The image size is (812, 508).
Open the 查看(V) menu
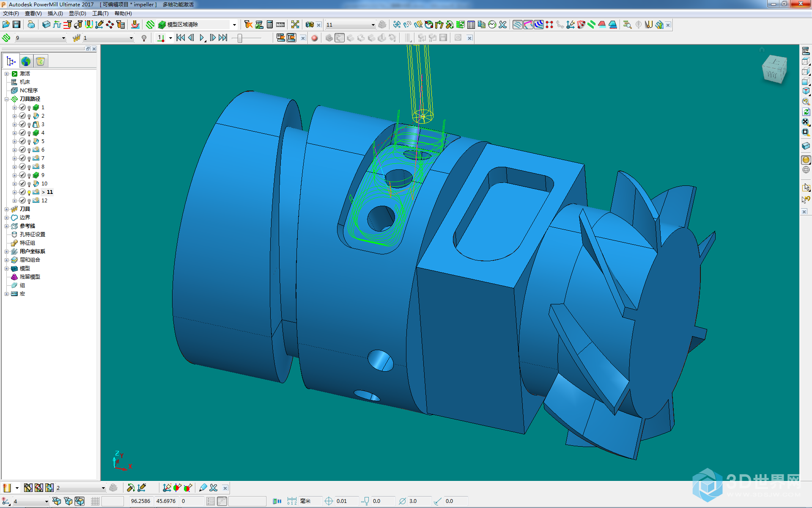(33, 14)
